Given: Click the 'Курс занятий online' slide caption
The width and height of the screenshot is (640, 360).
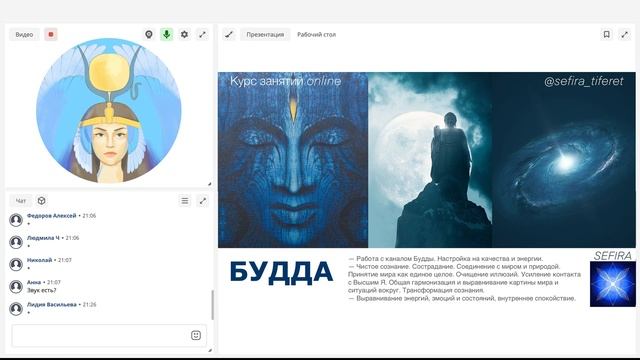Looking at the screenshot, I should 285,81.
